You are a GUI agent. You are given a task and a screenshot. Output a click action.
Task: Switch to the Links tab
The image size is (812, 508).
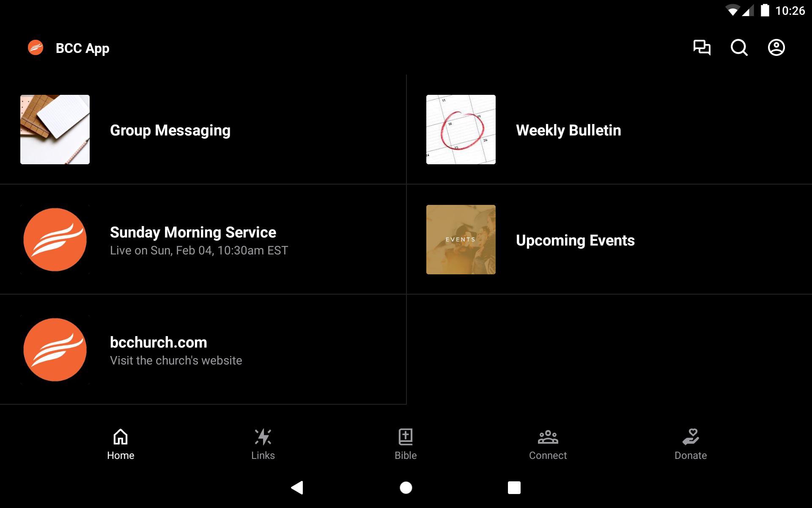[x=263, y=444]
